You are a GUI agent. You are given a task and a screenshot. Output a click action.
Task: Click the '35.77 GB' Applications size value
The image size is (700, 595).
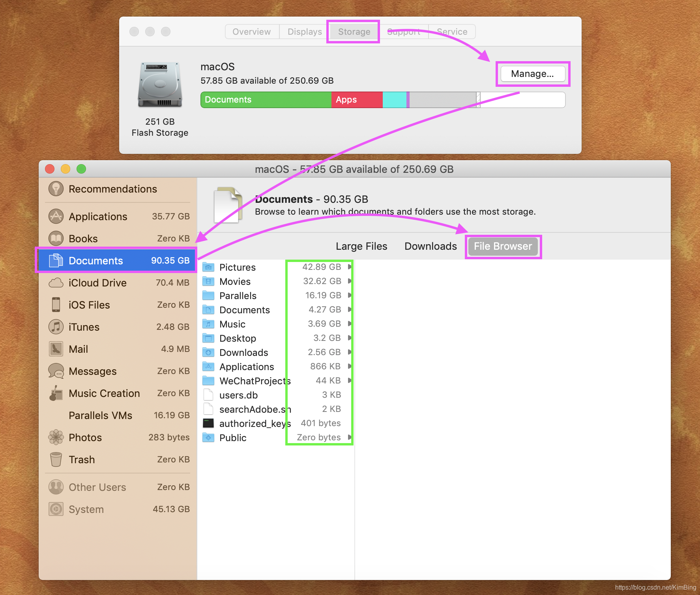[171, 216]
